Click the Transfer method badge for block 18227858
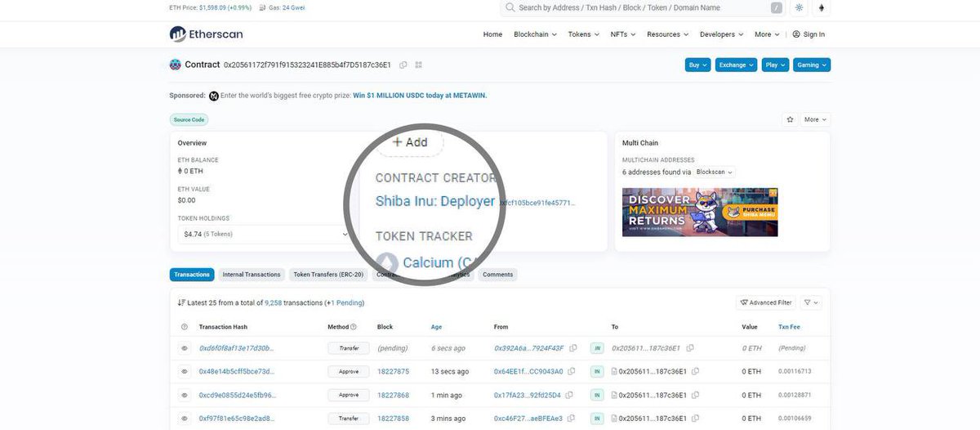 click(x=349, y=419)
